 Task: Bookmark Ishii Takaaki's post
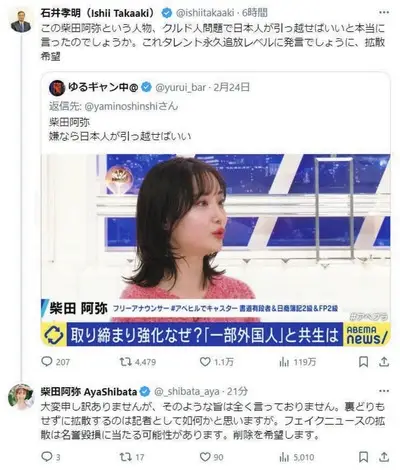pos(363,362)
